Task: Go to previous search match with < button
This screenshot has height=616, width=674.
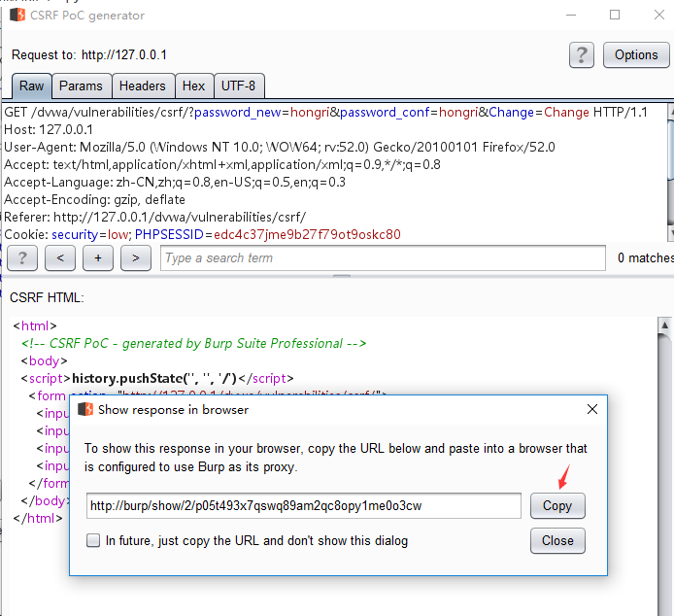Action: pyautogui.click(x=60, y=258)
